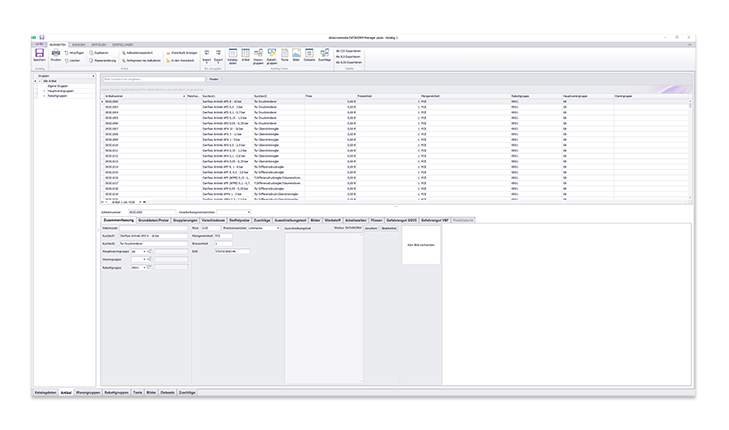Click the Bilder ribbon icon
The image size is (729, 430).
[x=296, y=55]
